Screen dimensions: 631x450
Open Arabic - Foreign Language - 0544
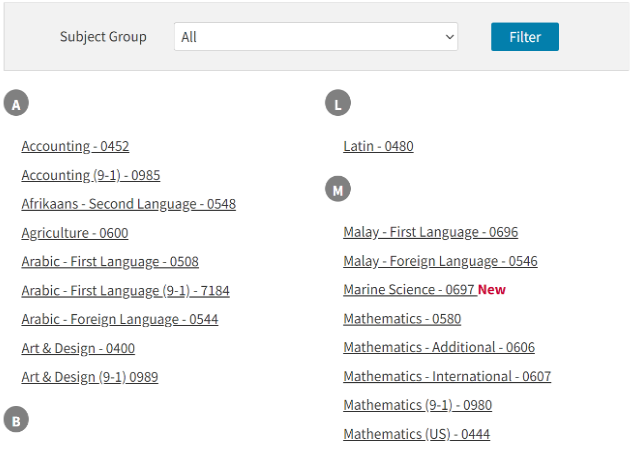pos(120,320)
